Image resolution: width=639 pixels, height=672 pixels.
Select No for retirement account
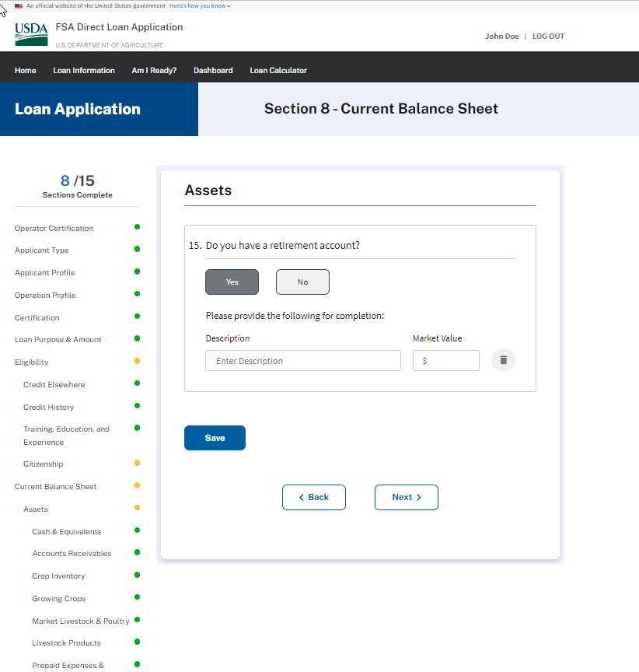(302, 282)
